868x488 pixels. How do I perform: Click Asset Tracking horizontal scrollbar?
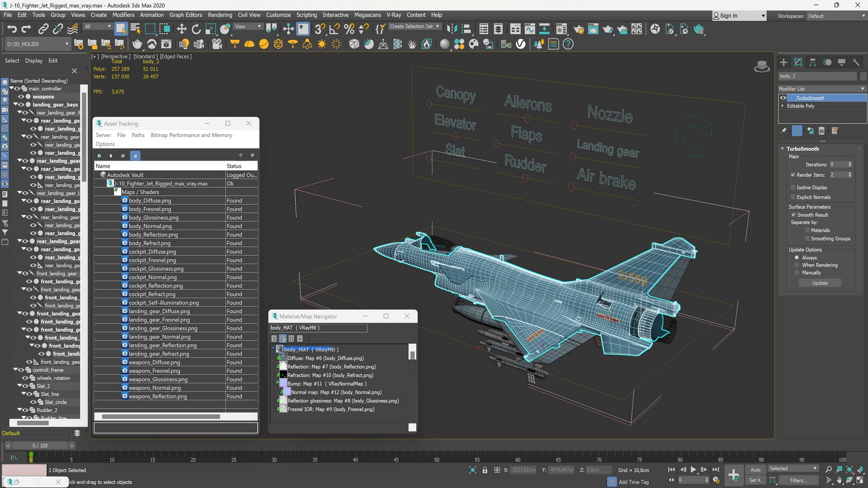pyautogui.click(x=161, y=417)
